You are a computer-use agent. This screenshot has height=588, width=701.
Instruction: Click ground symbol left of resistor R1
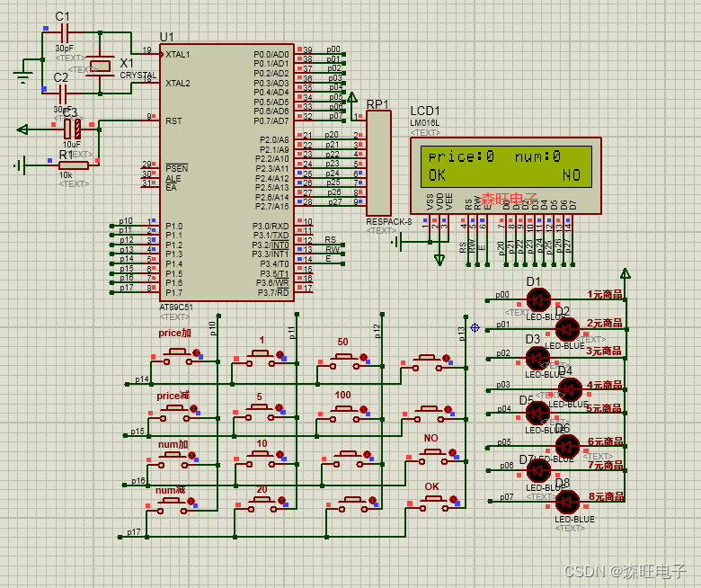pos(19,165)
